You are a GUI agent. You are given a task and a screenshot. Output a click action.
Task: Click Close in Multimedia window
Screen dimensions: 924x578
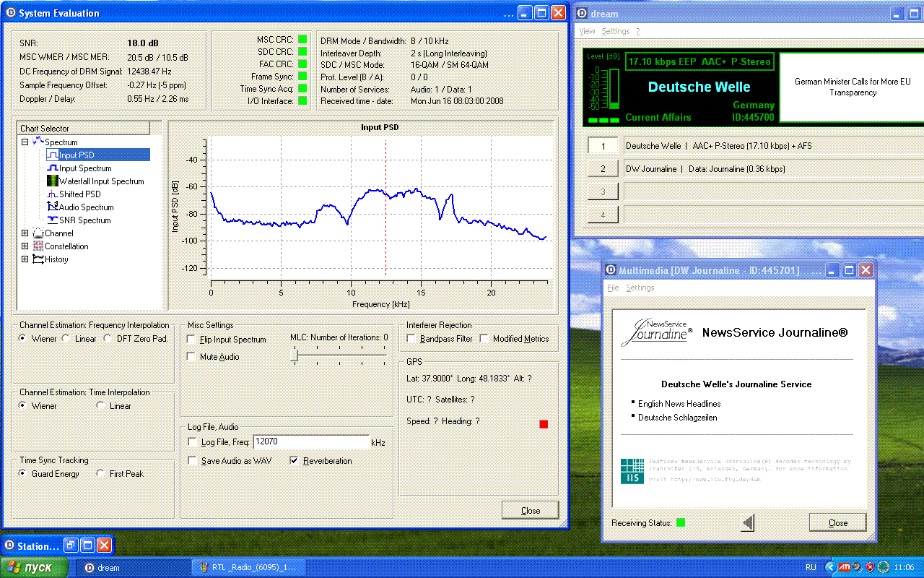pos(838,522)
